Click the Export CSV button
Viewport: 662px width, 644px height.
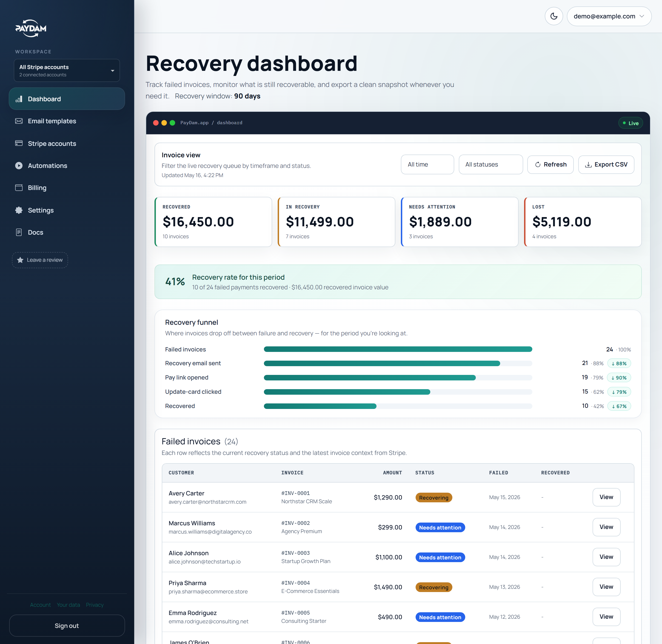pos(606,165)
